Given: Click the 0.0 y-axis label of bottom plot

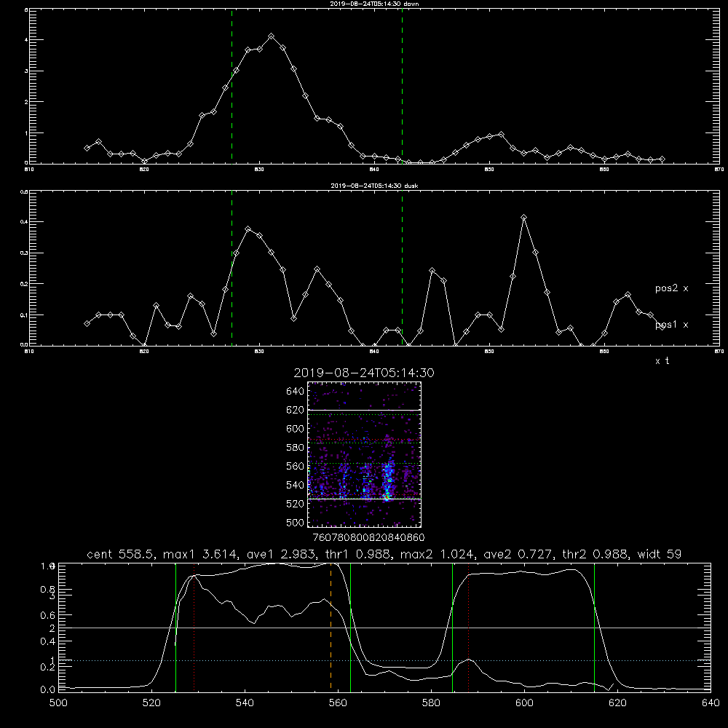Looking at the screenshot, I should [48, 690].
